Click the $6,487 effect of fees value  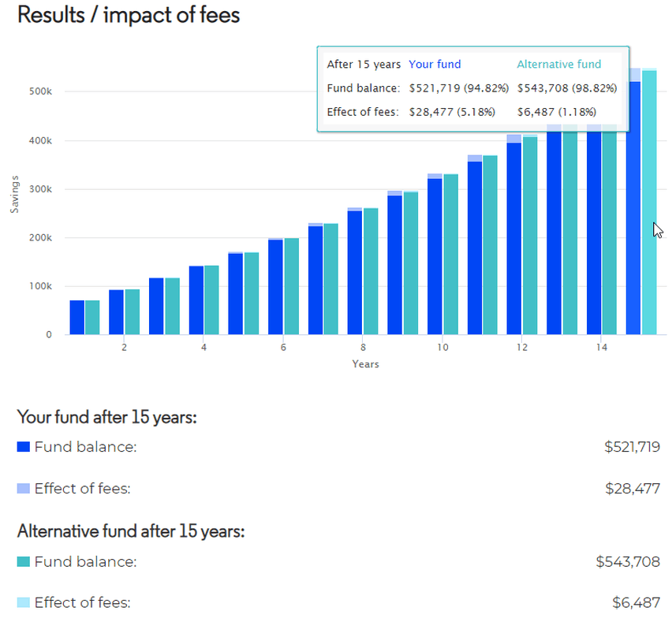636,602
